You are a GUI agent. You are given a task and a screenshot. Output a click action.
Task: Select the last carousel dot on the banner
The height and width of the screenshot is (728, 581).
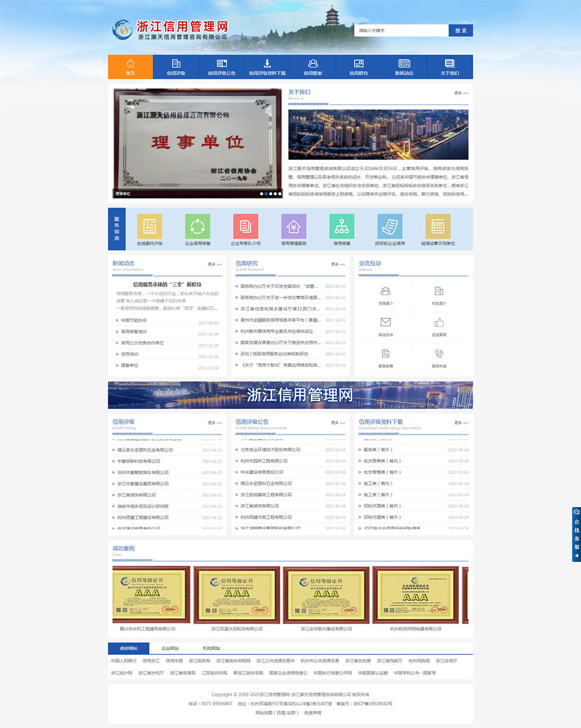[279, 194]
